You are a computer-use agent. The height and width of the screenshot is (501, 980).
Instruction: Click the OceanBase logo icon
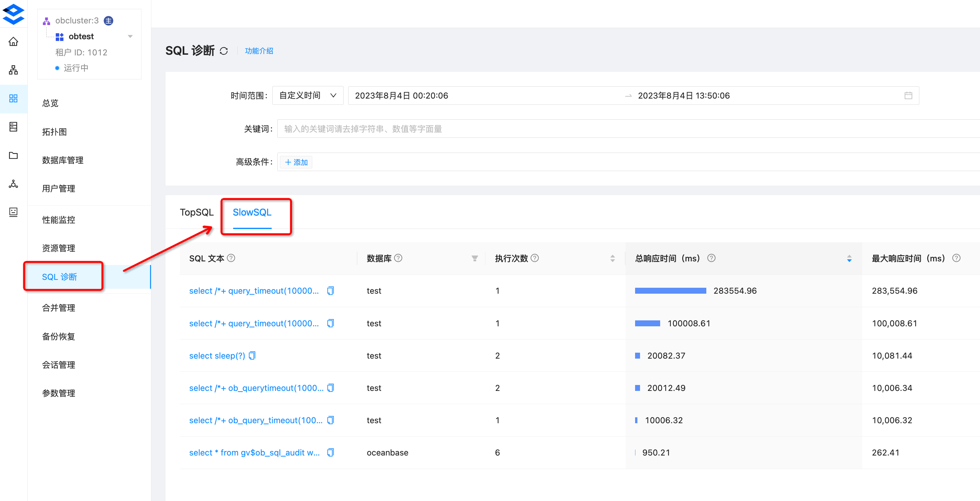pos(13,14)
